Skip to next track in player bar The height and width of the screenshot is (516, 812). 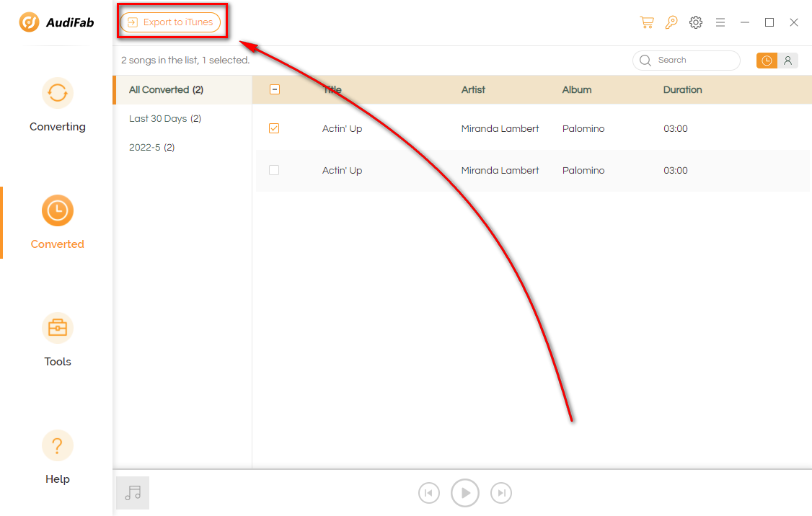pos(500,493)
